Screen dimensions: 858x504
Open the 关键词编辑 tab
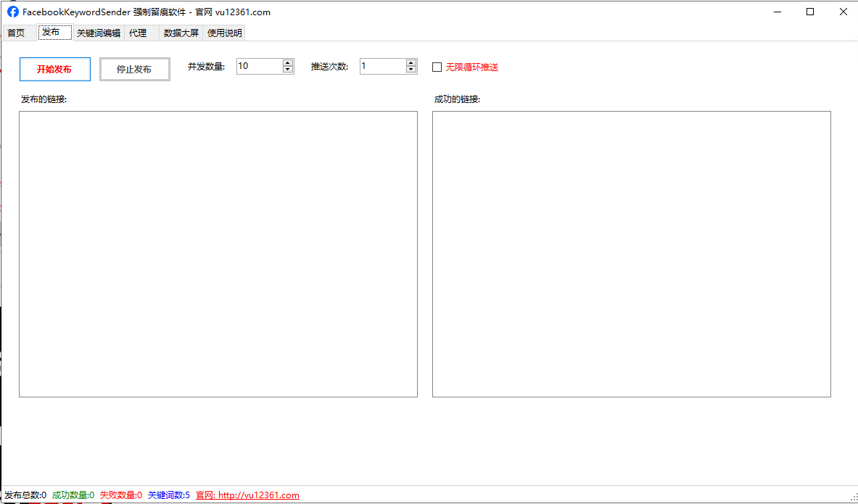[x=99, y=33]
